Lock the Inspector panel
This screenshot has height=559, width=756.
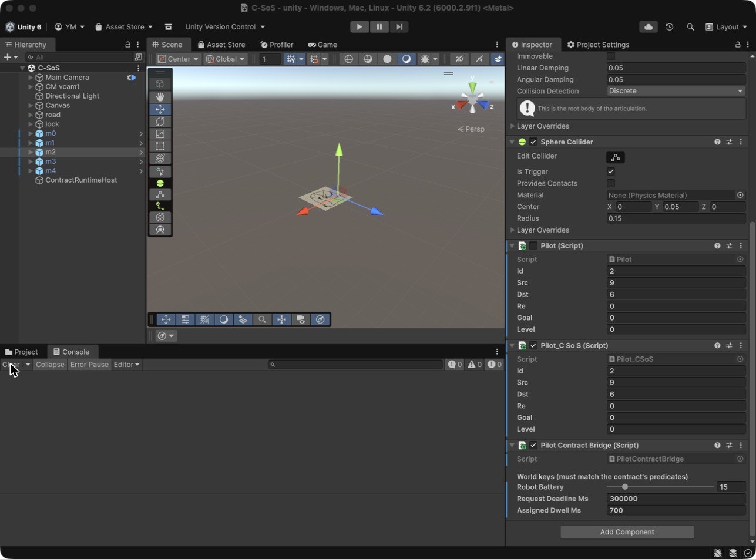click(738, 45)
